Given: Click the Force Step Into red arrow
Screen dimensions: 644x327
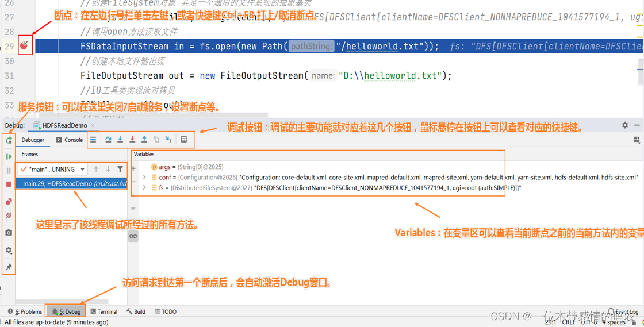Looking at the screenshot, I should [132, 140].
